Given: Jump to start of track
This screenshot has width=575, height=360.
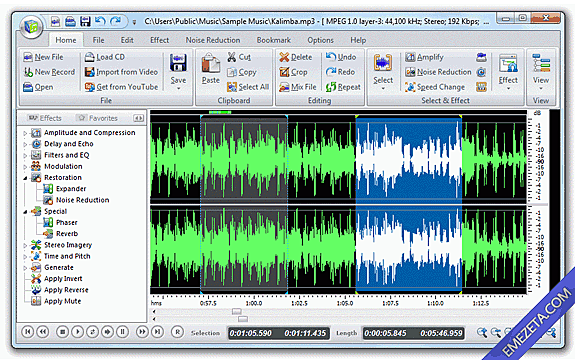Looking at the screenshot, I should (28, 332).
